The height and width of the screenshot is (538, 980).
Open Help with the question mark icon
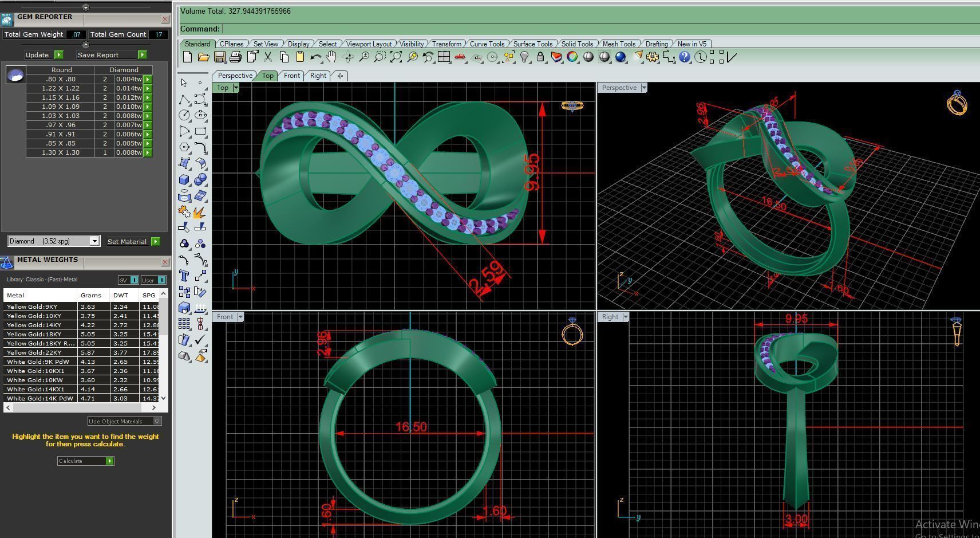(685, 57)
